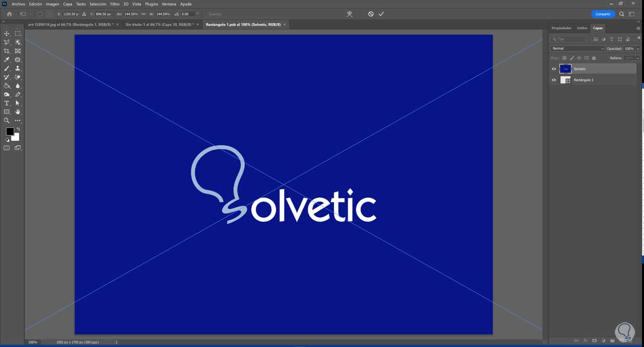644x347 pixels.
Task: Select the Object Selection tool
Action: pos(18,43)
